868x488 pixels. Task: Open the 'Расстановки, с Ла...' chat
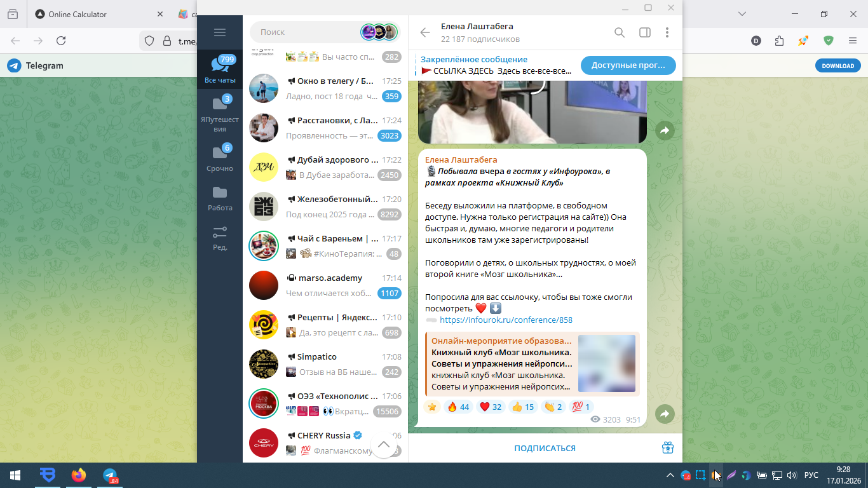(325, 127)
